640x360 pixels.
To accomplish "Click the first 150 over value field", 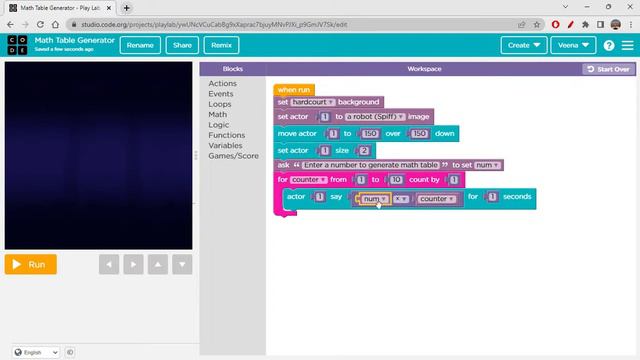I will 370,133.
